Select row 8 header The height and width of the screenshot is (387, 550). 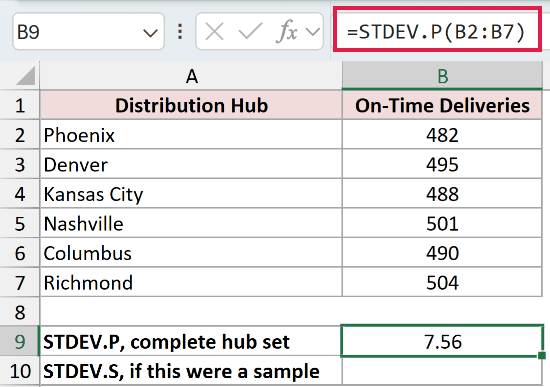click(x=20, y=312)
